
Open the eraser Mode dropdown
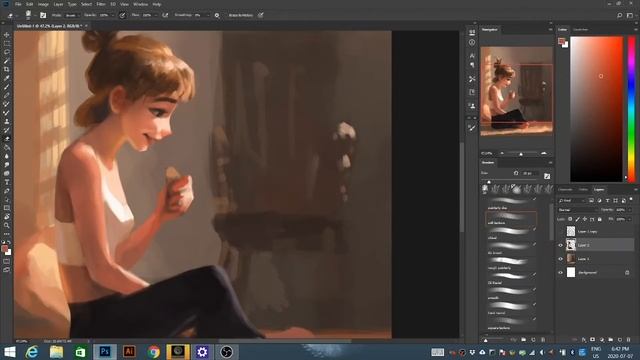(x=72, y=15)
